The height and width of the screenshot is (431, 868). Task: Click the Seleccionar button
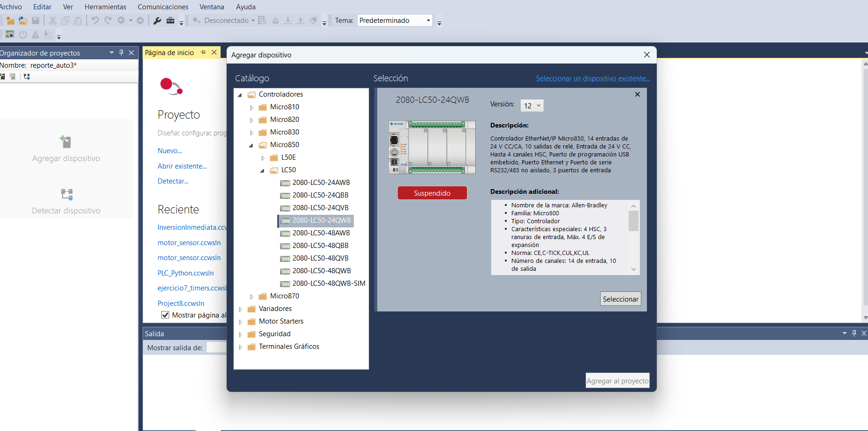(x=620, y=299)
